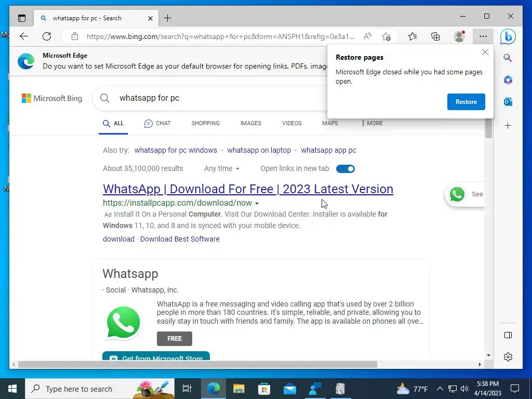Screen dimensions: 532x399
Task: Add this page to favorites star
Action: tap(386, 36)
